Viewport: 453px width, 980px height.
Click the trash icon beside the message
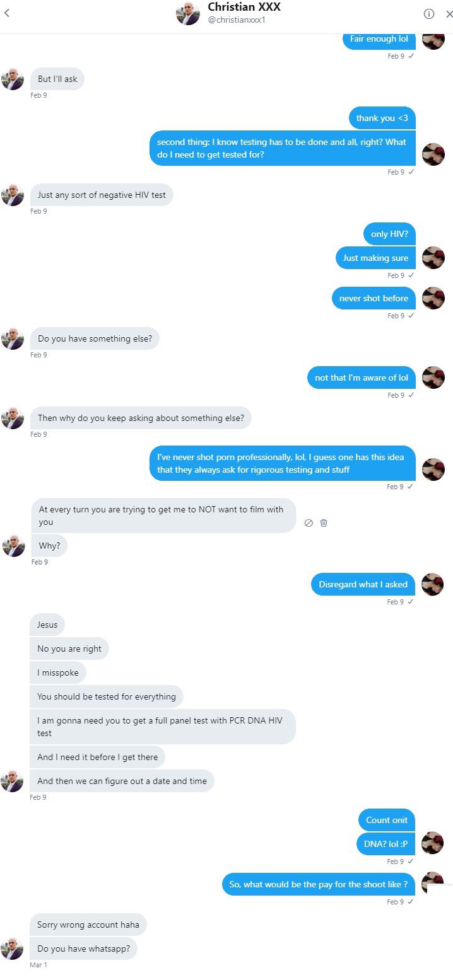coord(324,522)
